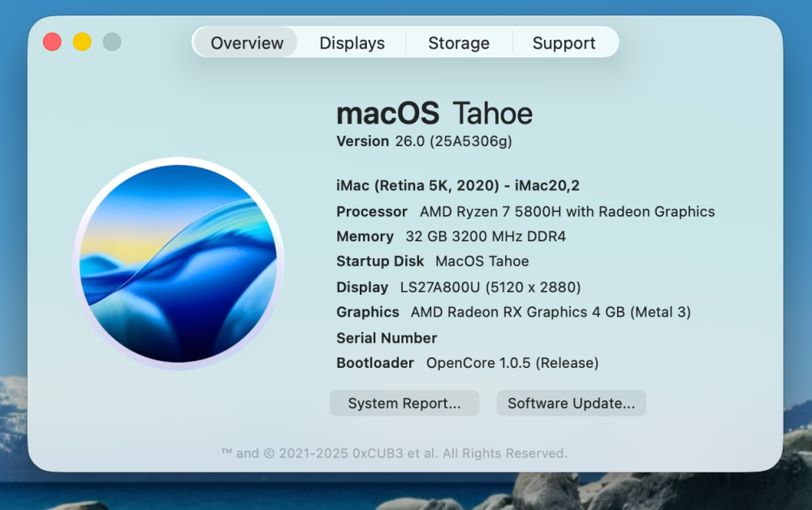This screenshot has height=510, width=812.
Task: Click the MacOS Tahoe startup disk value
Action: pyautogui.click(x=482, y=261)
